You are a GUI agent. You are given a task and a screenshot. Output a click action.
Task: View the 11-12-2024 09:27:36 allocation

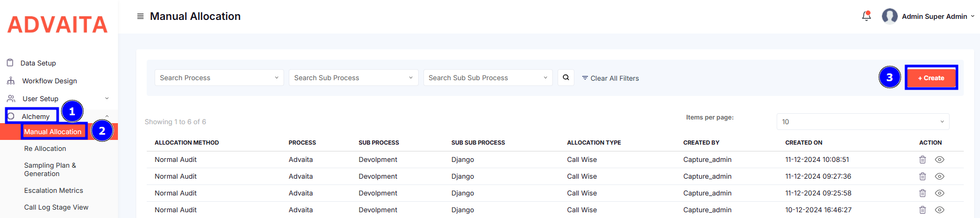[940, 176]
